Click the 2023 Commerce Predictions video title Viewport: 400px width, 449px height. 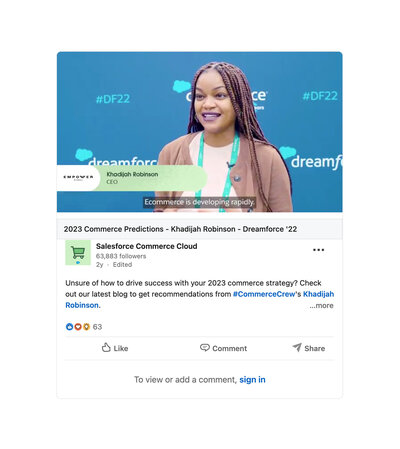(x=180, y=229)
